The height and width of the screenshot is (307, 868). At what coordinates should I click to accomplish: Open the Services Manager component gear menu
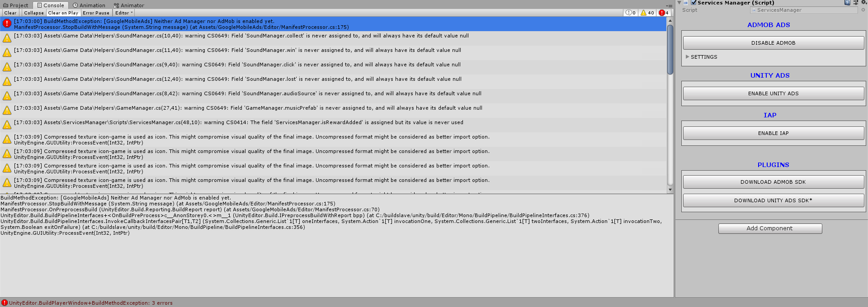[863, 3]
